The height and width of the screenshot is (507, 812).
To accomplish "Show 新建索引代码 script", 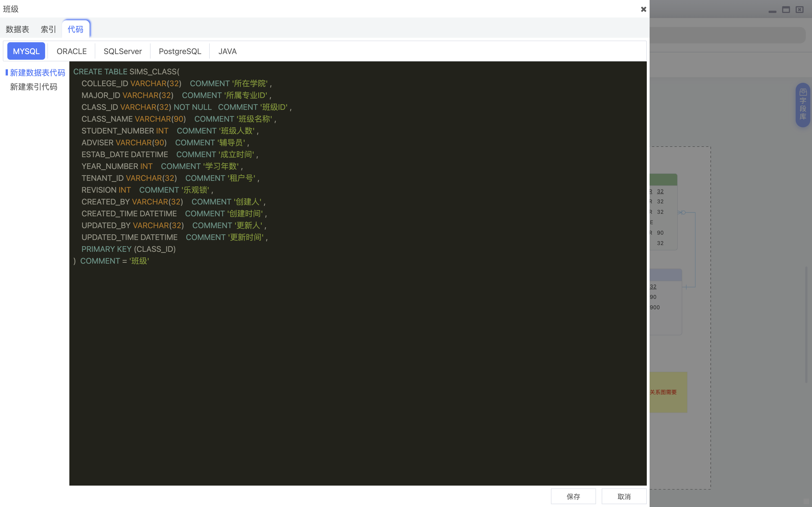I will tap(34, 87).
